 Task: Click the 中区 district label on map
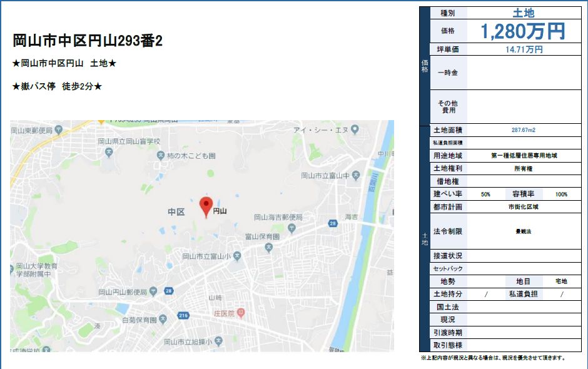tap(176, 212)
